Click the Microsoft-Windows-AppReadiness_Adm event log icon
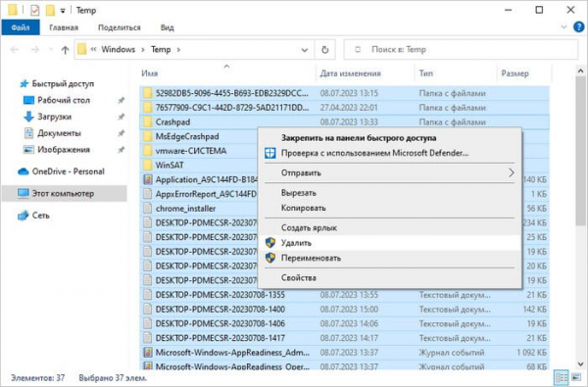The image size is (588, 387). click(148, 352)
